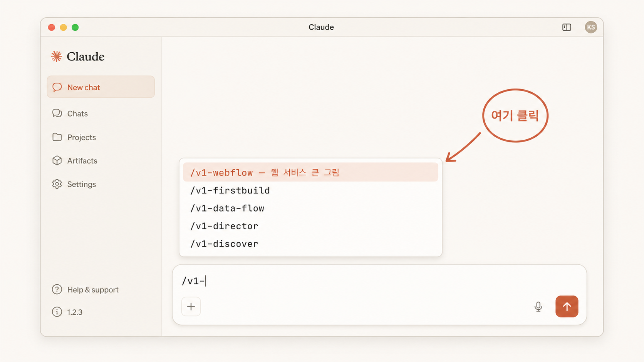Start a New chat
The height and width of the screenshot is (362, 644).
(101, 87)
